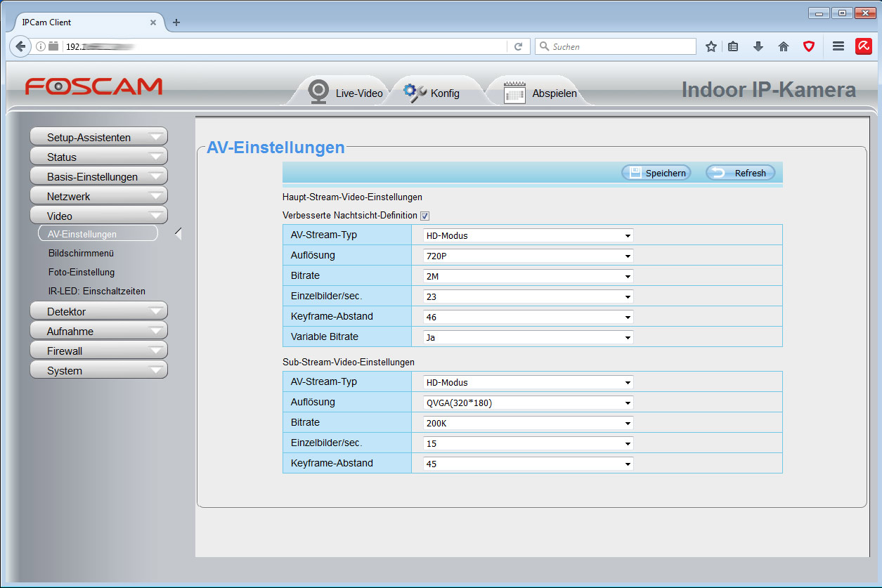Viewport: 882px width, 588px height.
Task: Click the red Avira extension icon
Action: [x=863, y=46]
